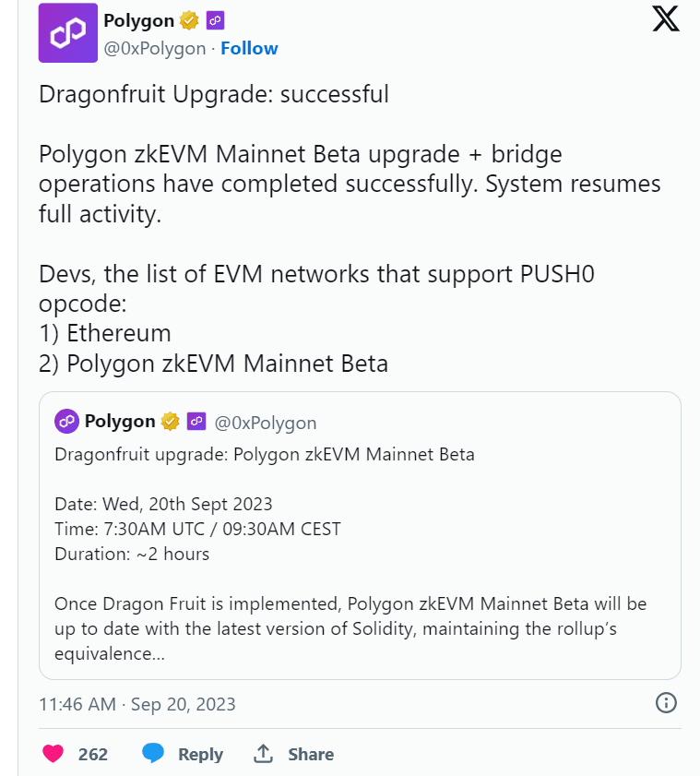Screen dimensions: 700x776
Task: Click the info icon beside the timestamp
Action: coord(666,703)
